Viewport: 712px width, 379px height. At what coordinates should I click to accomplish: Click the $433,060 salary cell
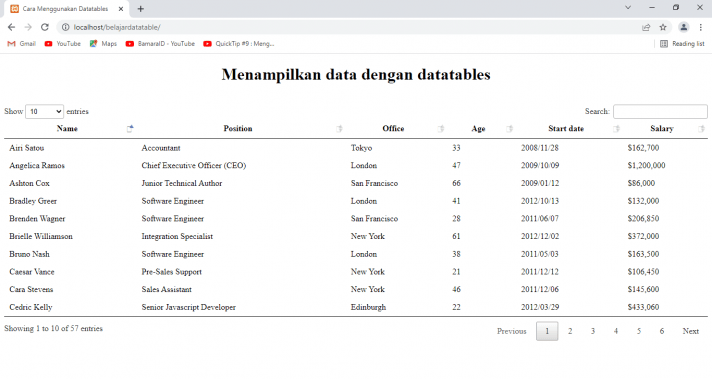click(643, 307)
